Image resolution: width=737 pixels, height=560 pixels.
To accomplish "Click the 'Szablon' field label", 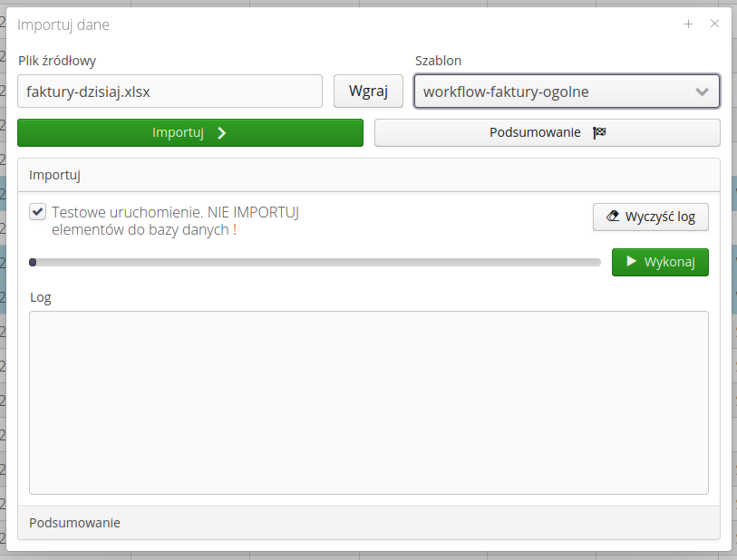I will pos(438,61).
